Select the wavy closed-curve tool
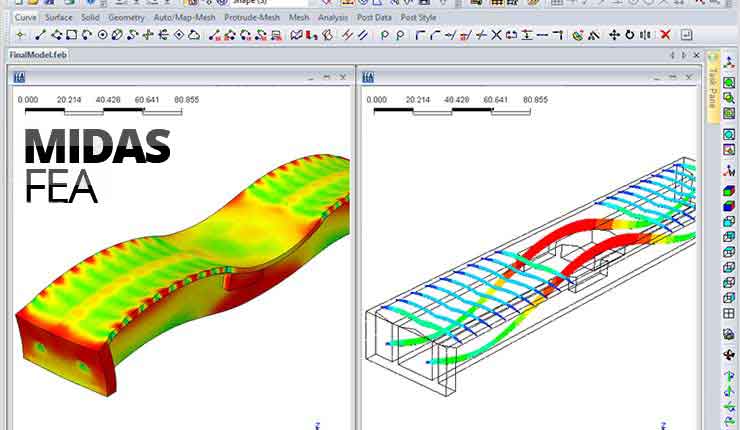740x430 pixels. 296,35
